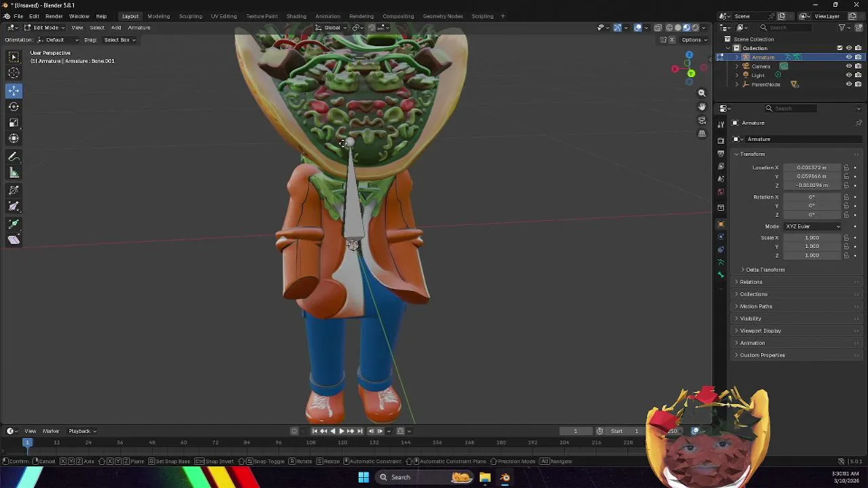Open timeline Marker menu
This screenshot has width=868, height=488.
click(51, 431)
